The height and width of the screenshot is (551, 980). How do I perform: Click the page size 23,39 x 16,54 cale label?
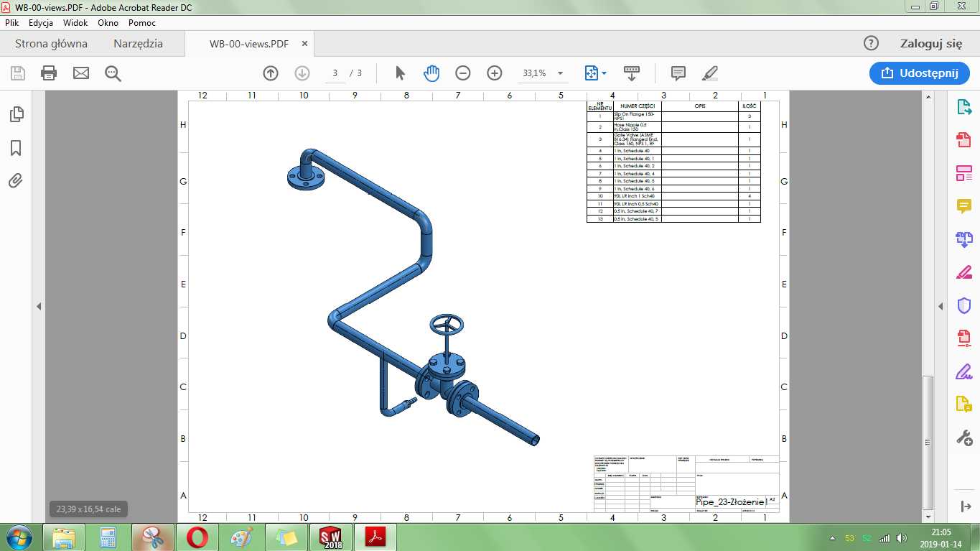point(89,509)
